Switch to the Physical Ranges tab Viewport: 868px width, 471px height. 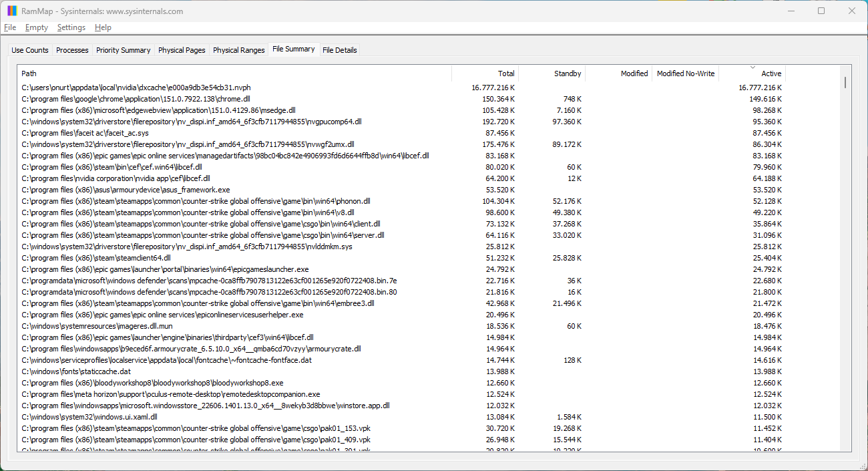tap(239, 50)
